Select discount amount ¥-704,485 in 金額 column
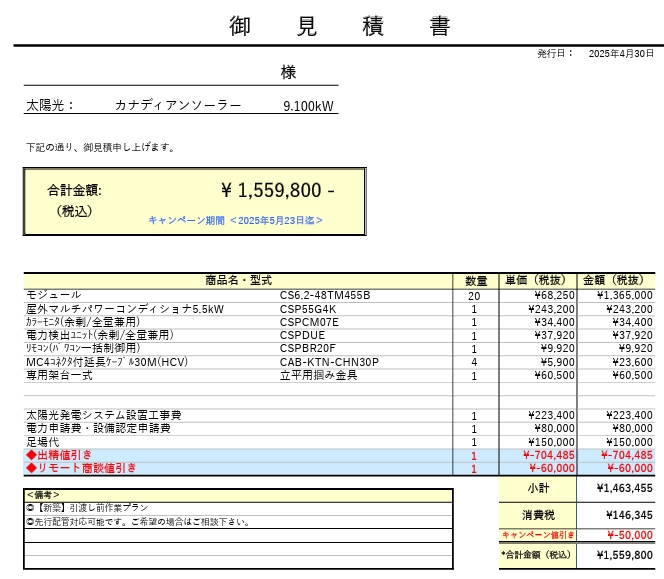 pyautogui.click(x=627, y=455)
